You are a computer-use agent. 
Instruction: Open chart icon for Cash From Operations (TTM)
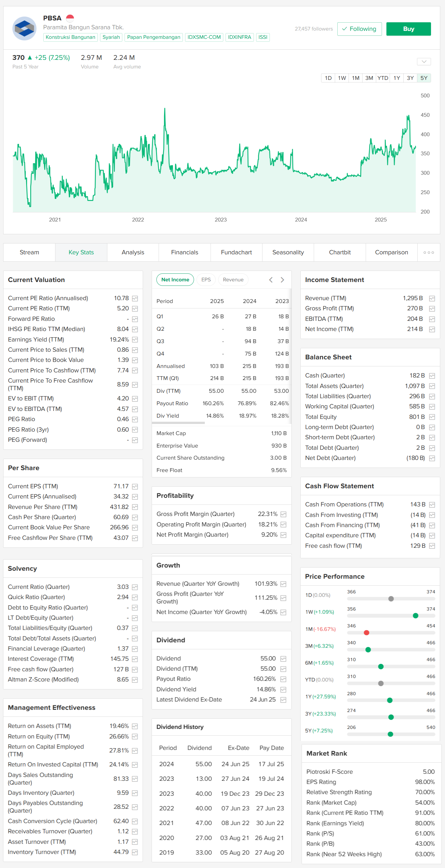pos(432,505)
